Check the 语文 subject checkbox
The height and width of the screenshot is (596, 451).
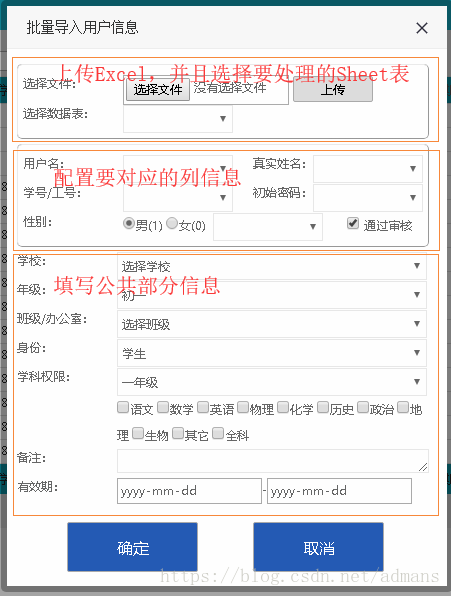tap(123, 407)
